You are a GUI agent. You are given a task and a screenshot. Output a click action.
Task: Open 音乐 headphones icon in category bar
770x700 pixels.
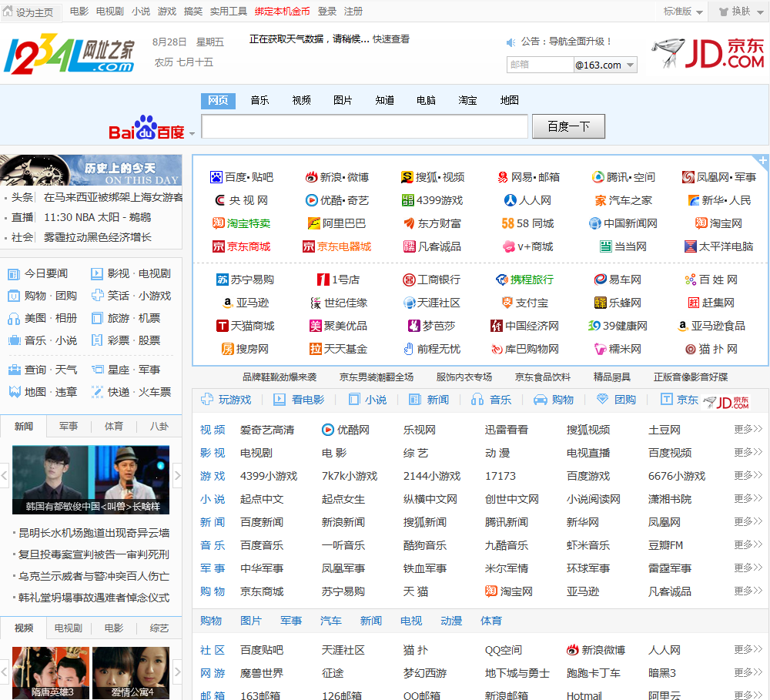tap(477, 400)
